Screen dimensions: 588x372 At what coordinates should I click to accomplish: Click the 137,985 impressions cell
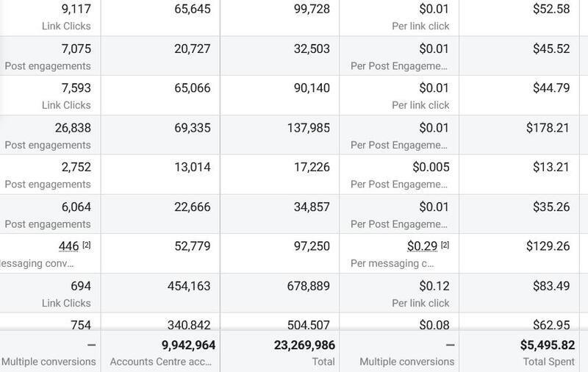pyautogui.click(x=280, y=135)
